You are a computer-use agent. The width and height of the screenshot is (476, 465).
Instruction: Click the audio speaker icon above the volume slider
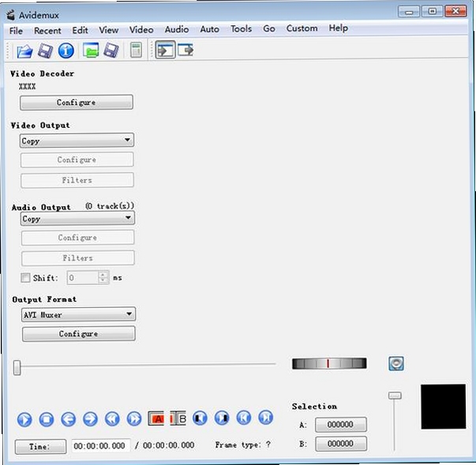coord(396,363)
